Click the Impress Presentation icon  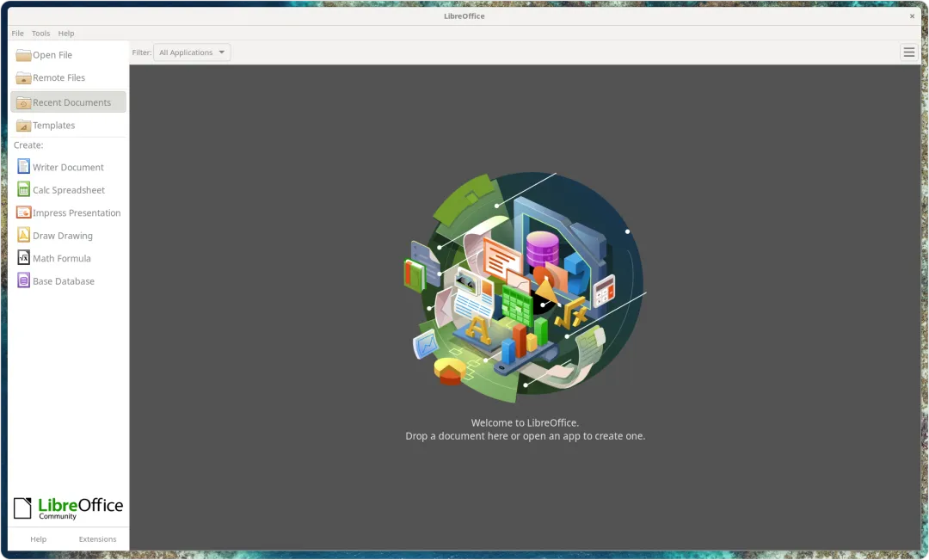tap(23, 212)
